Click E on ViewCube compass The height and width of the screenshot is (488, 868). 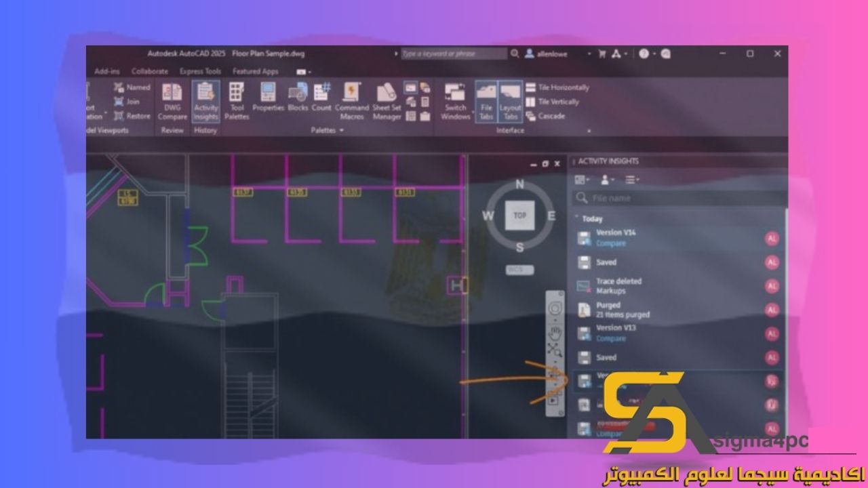pos(551,216)
